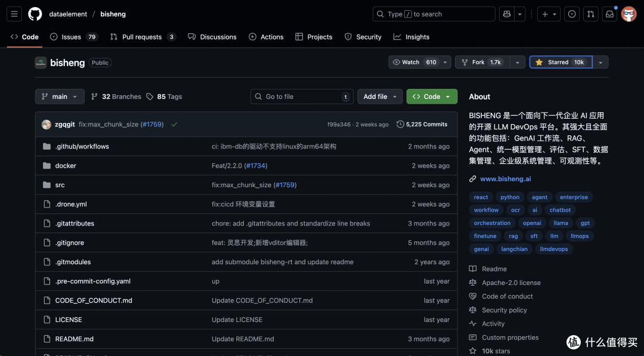Open the .drone.yml file
The image size is (644, 356).
tap(71, 204)
